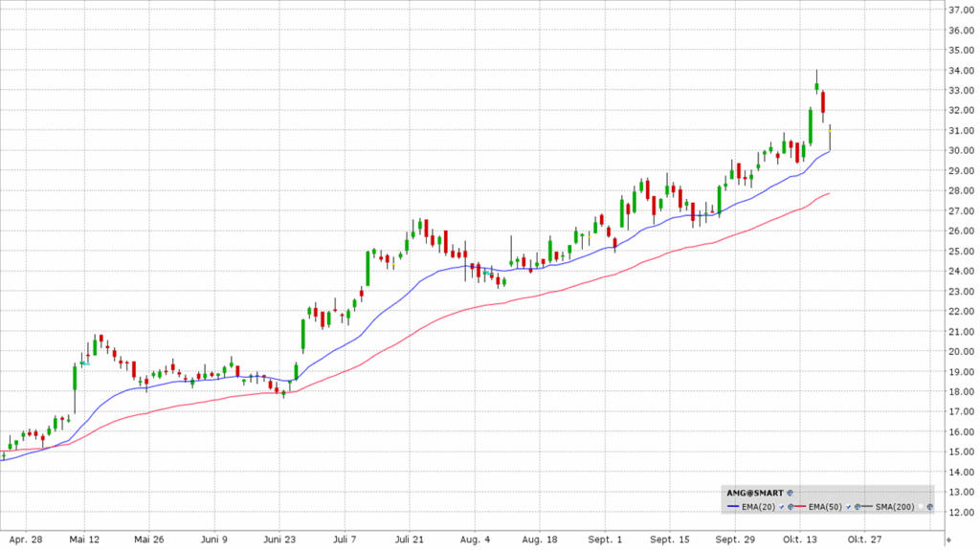Enable the SMA(200) indicator checkbox
Screen dimensions: 980x550
pyautogui.click(x=921, y=505)
